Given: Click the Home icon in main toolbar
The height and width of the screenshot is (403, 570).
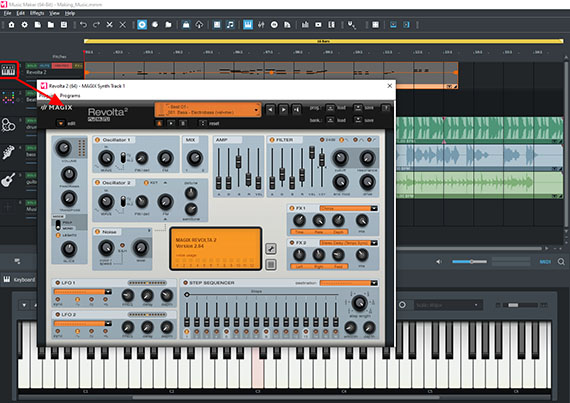Looking at the screenshot, I should 12,25.
